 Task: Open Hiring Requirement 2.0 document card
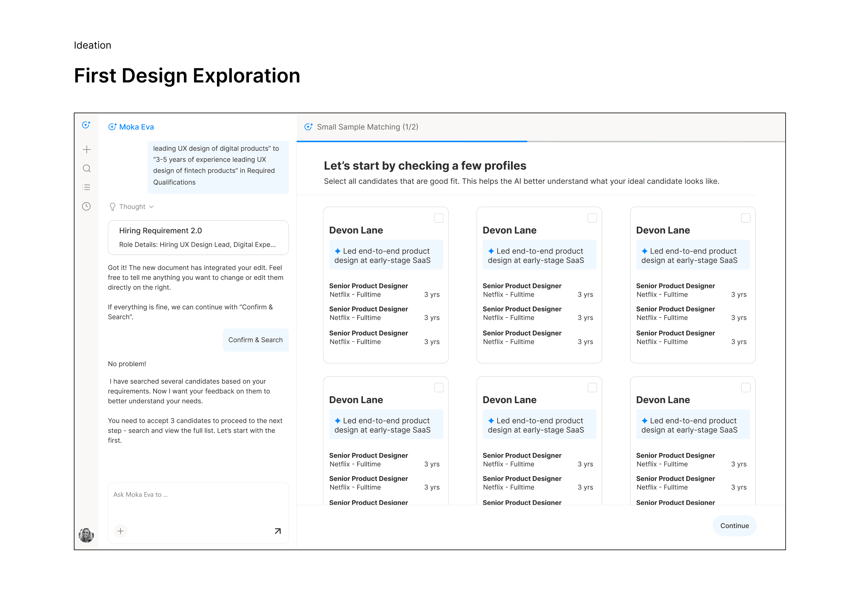[x=198, y=238]
